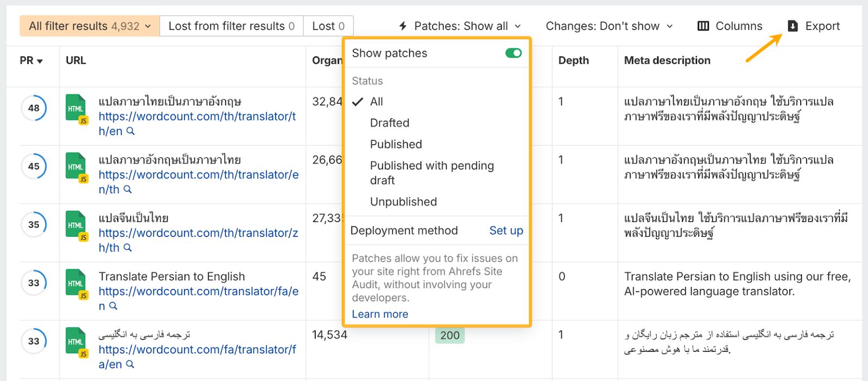Select the Drafted status option
Screen dimensions: 868x381
390,123
